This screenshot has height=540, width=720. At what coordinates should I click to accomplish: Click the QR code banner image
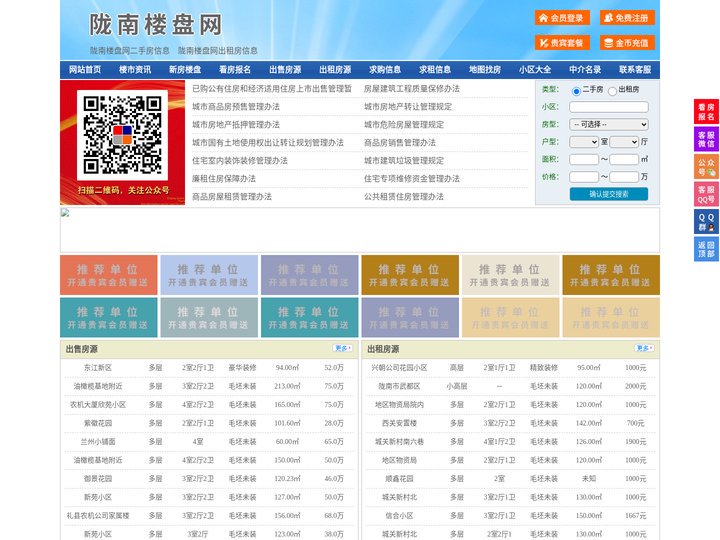(123, 142)
